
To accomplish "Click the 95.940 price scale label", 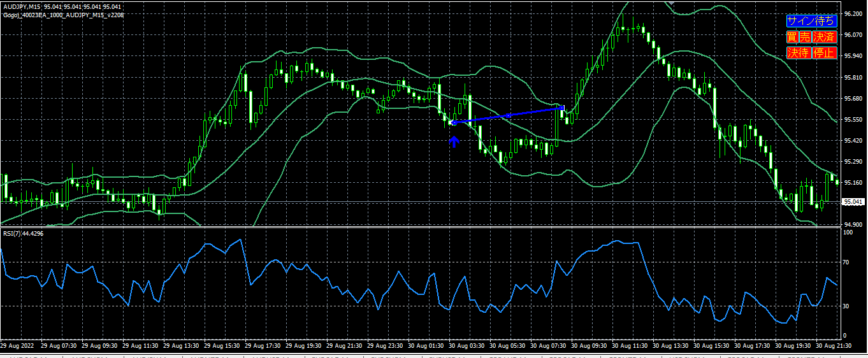I will point(853,56).
